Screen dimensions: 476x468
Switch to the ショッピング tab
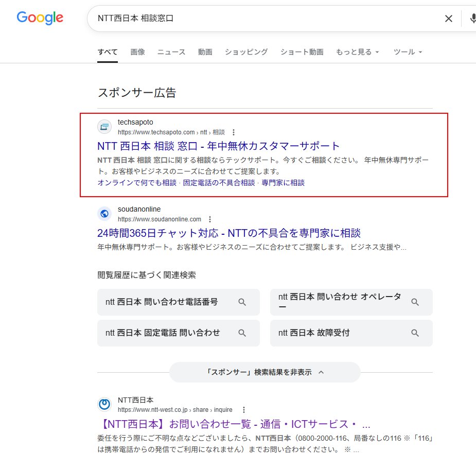[x=246, y=52]
